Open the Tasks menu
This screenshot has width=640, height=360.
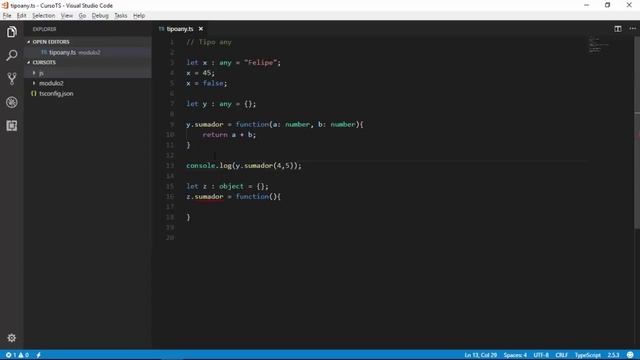click(120, 16)
